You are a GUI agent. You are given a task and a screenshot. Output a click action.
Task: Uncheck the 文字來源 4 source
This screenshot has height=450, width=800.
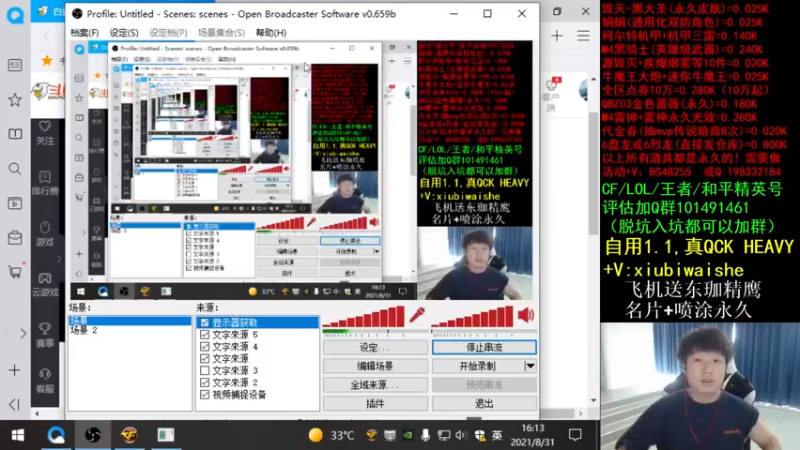pyautogui.click(x=205, y=346)
